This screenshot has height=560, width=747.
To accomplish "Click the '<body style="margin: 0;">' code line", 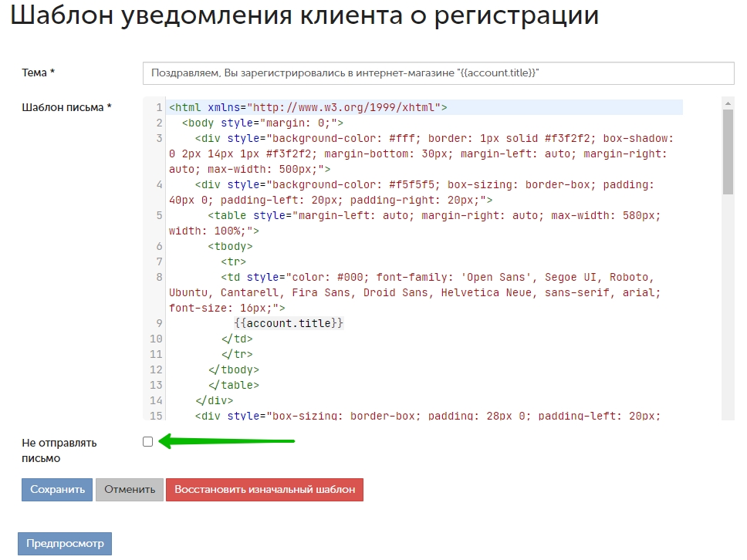I will coord(262,123).
